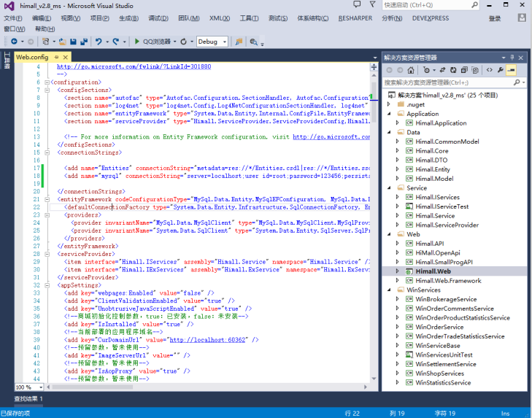
Task: Click the View Code angle-bracket icon
Action: [x=490, y=70]
